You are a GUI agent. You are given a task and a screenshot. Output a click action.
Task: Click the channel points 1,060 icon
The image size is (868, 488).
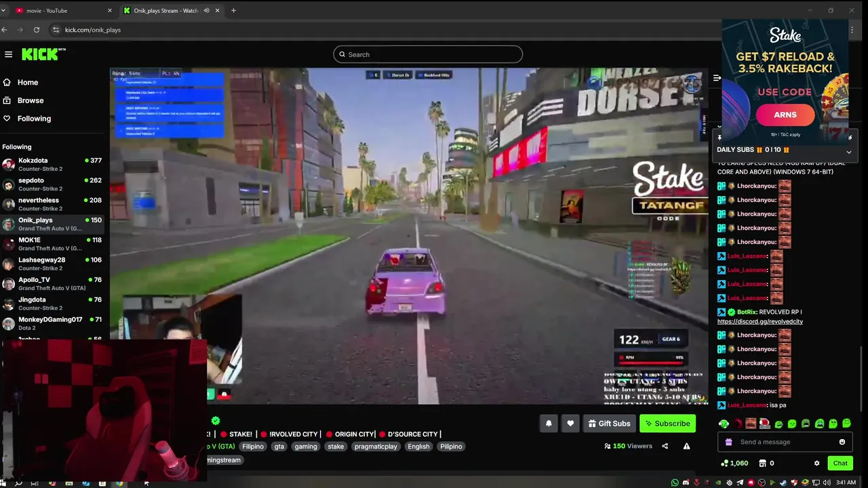pos(734,464)
